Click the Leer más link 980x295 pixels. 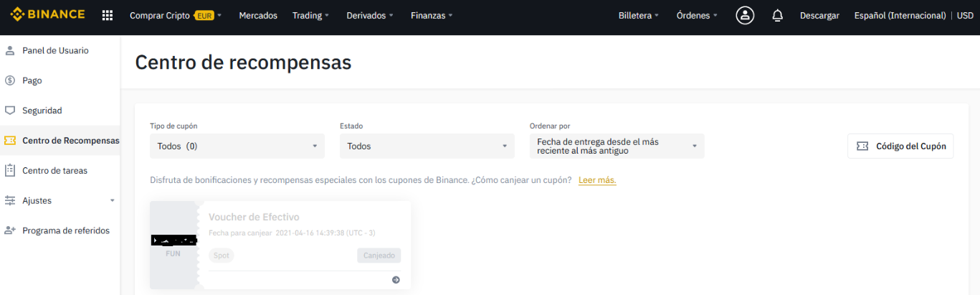click(597, 180)
